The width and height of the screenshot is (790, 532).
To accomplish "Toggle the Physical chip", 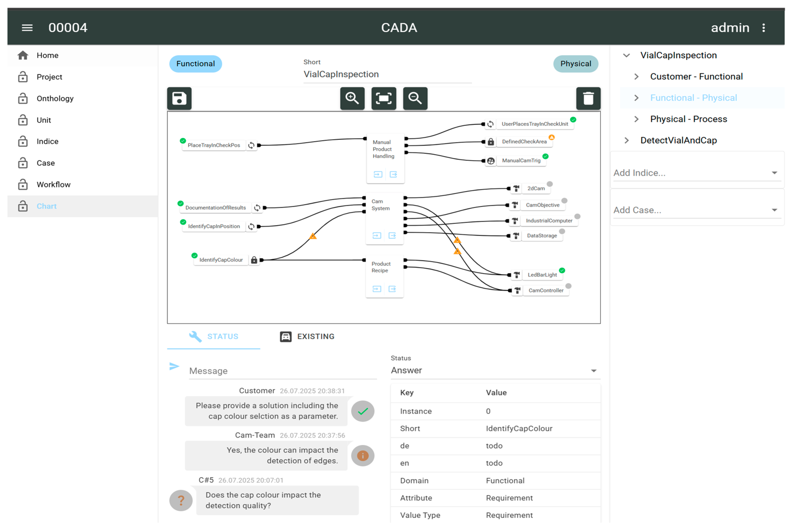I will pos(575,64).
